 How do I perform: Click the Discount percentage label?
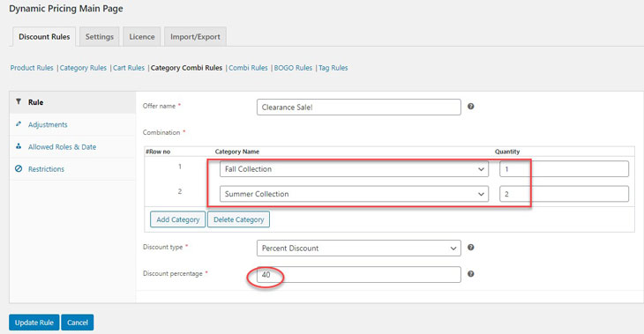click(173, 273)
